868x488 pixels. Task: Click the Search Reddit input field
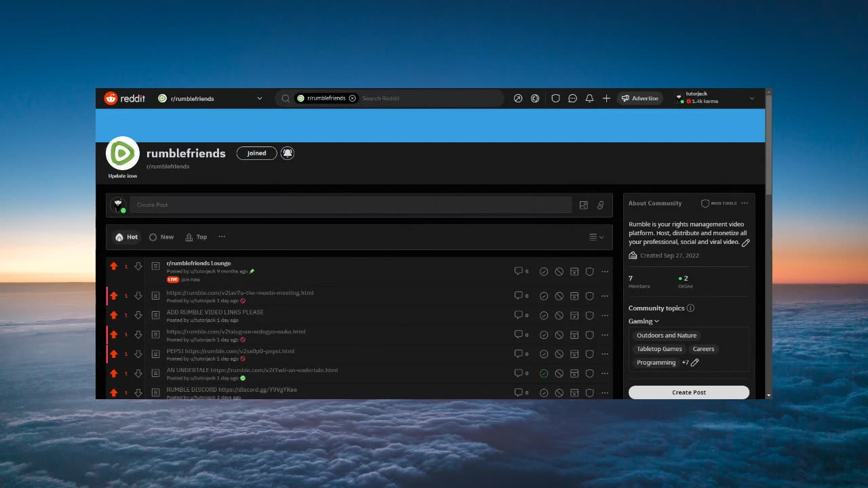(430, 98)
